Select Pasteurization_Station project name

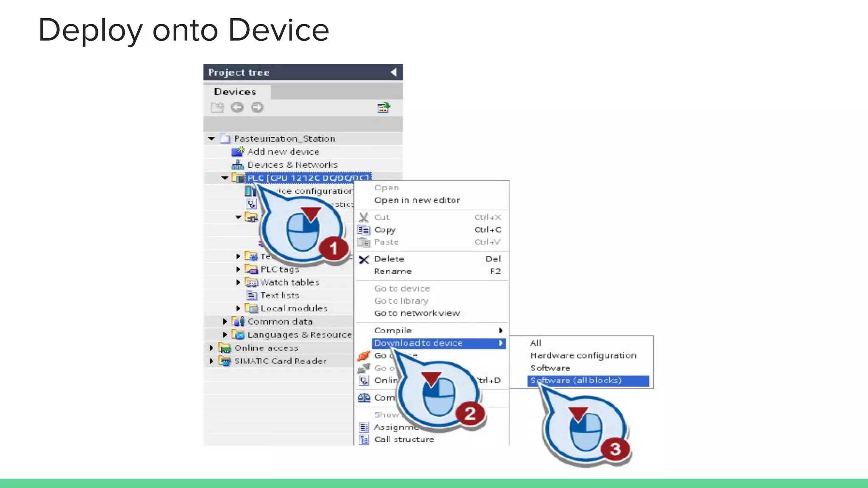[x=284, y=139]
